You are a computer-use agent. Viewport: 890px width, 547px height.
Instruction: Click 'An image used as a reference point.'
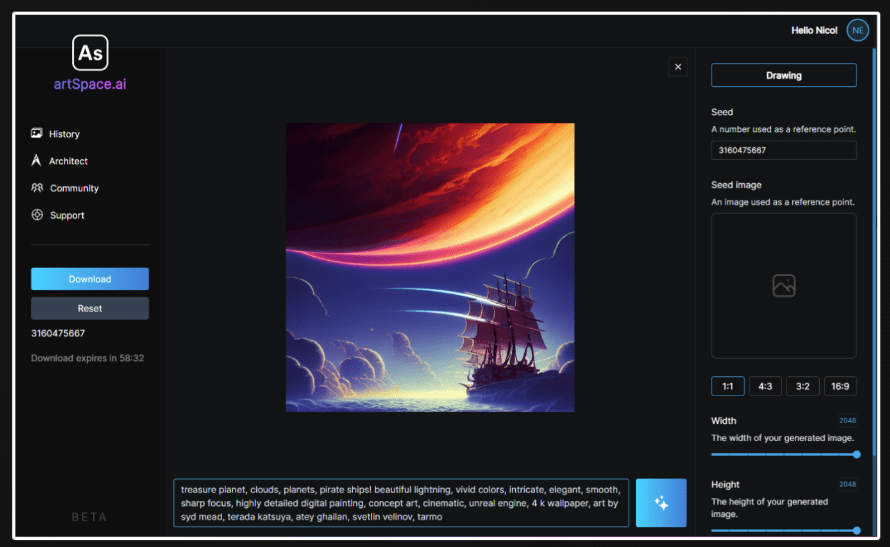pos(783,202)
